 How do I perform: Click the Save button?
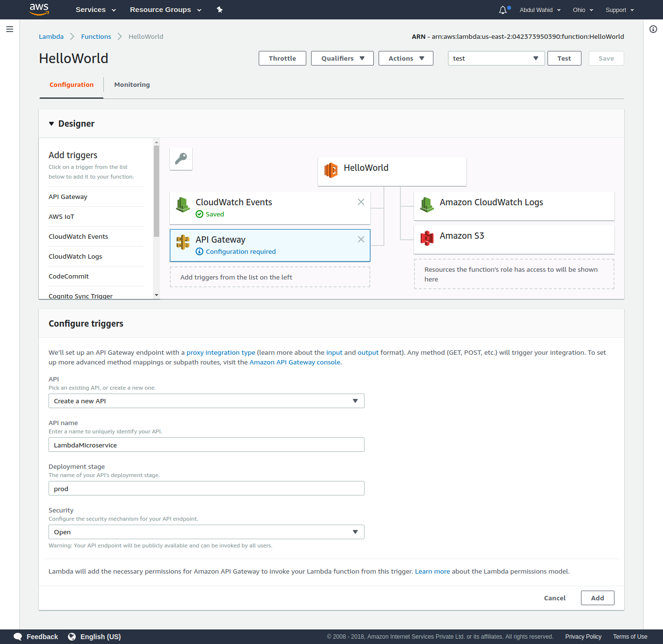point(606,58)
